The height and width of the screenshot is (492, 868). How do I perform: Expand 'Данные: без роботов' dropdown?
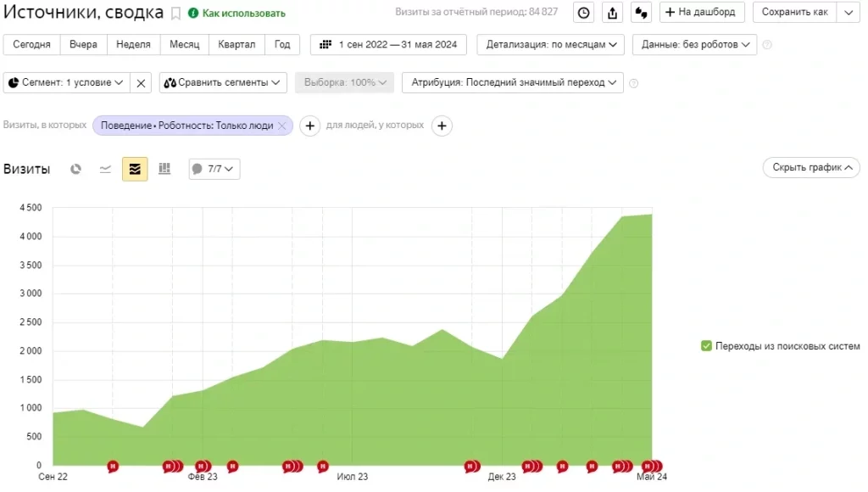(x=694, y=44)
